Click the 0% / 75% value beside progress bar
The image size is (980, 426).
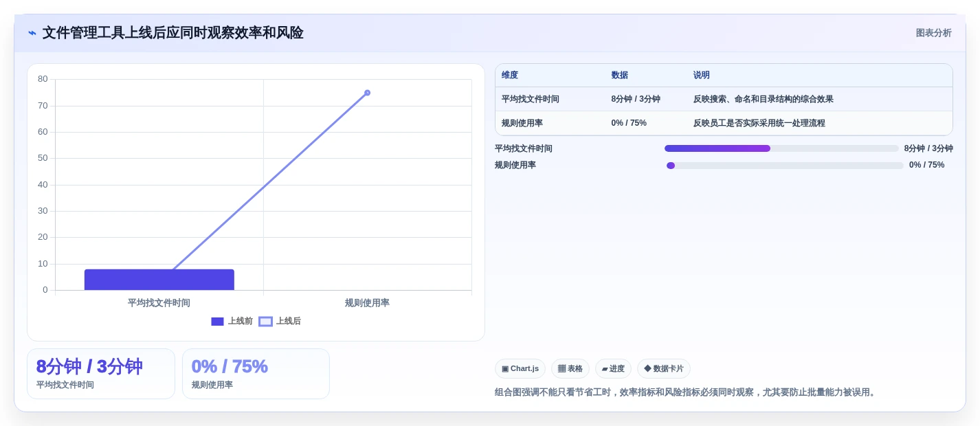[927, 165]
